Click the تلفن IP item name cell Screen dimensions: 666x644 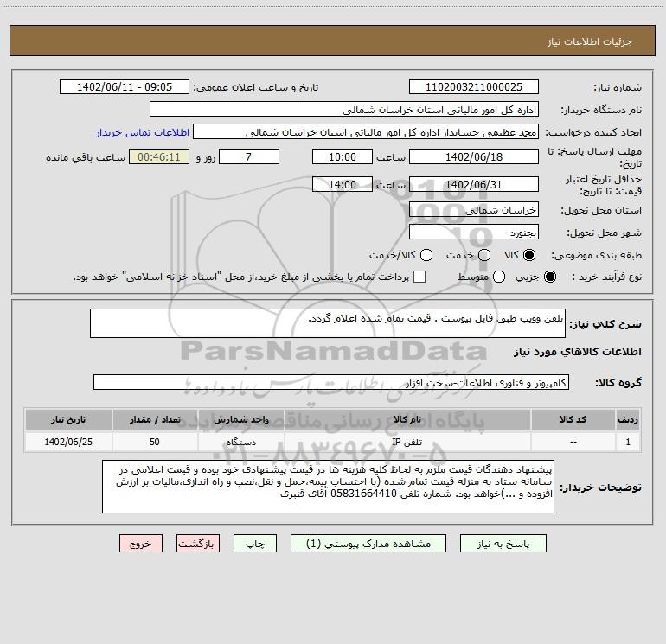click(x=407, y=442)
